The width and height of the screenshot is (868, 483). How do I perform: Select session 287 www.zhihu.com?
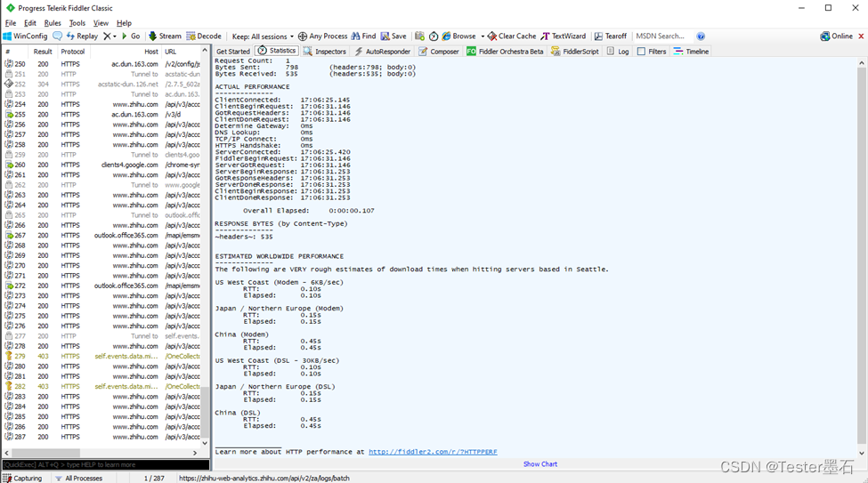[102, 437]
